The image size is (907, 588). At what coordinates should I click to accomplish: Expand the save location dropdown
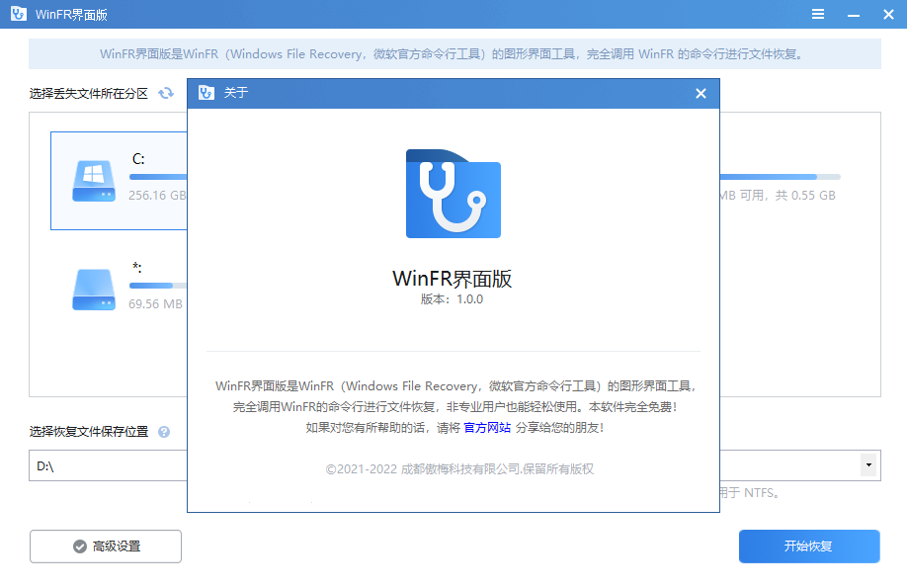click(868, 465)
